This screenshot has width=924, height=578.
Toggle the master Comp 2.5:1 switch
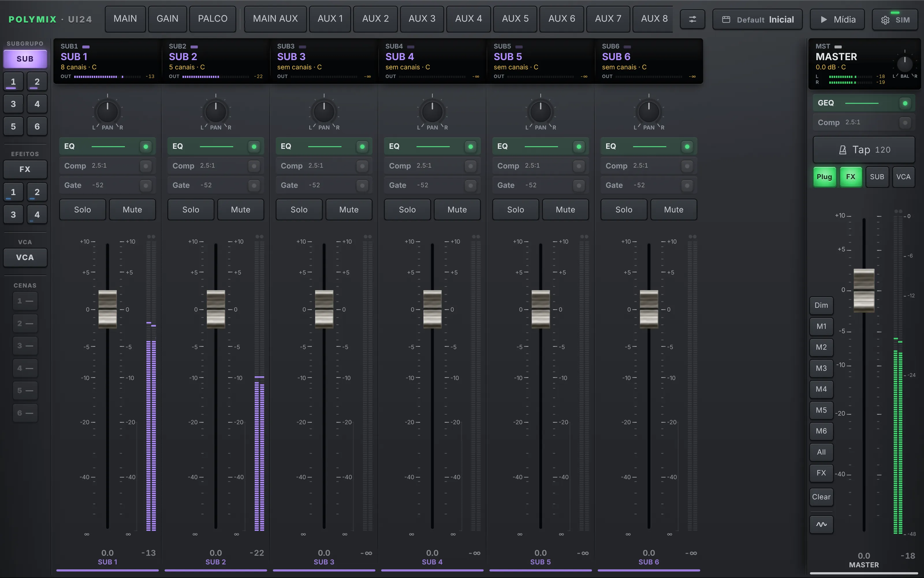905,123
